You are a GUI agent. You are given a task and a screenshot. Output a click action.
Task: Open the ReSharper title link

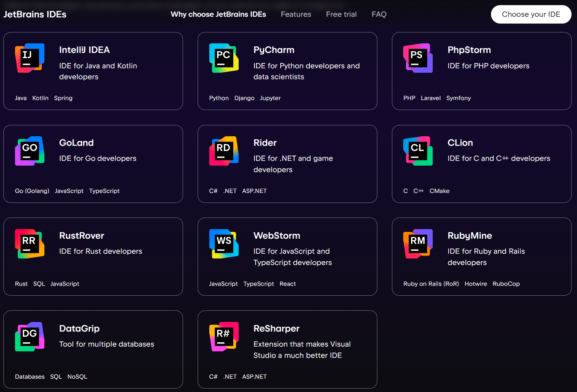pos(276,328)
